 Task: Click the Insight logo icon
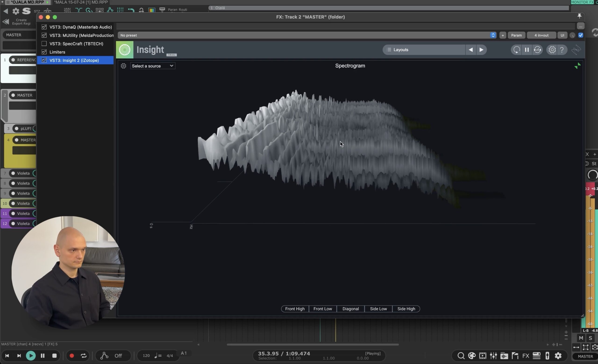coord(125,50)
